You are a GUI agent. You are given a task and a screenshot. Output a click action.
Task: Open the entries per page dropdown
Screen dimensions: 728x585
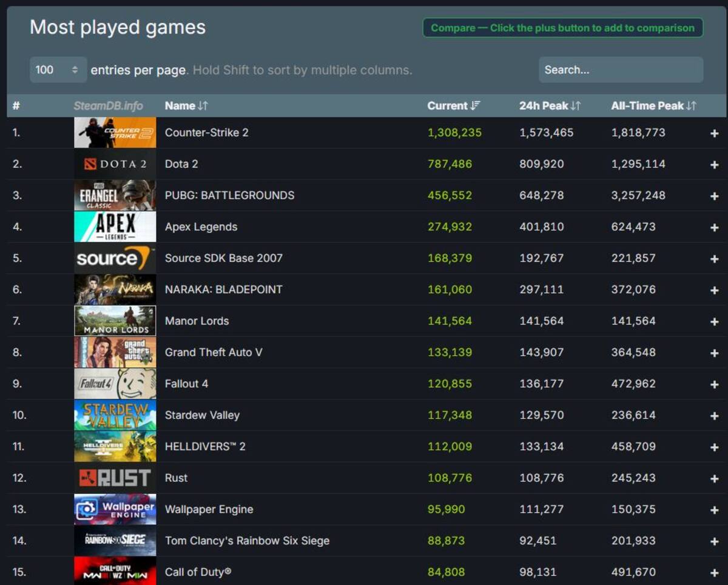click(58, 70)
